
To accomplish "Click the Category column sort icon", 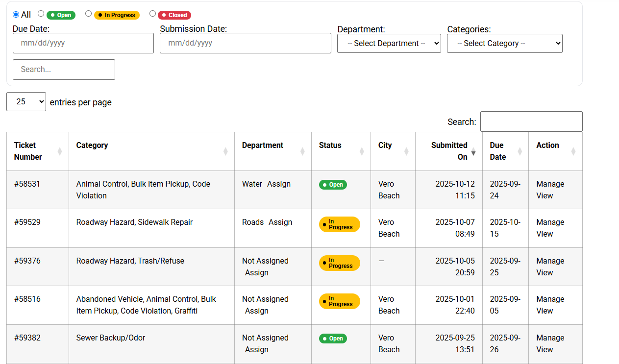I will tap(225, 151).
